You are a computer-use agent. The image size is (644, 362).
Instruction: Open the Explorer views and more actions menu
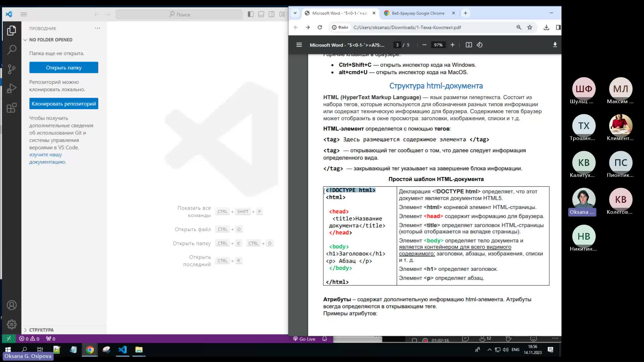click(97, 28)
